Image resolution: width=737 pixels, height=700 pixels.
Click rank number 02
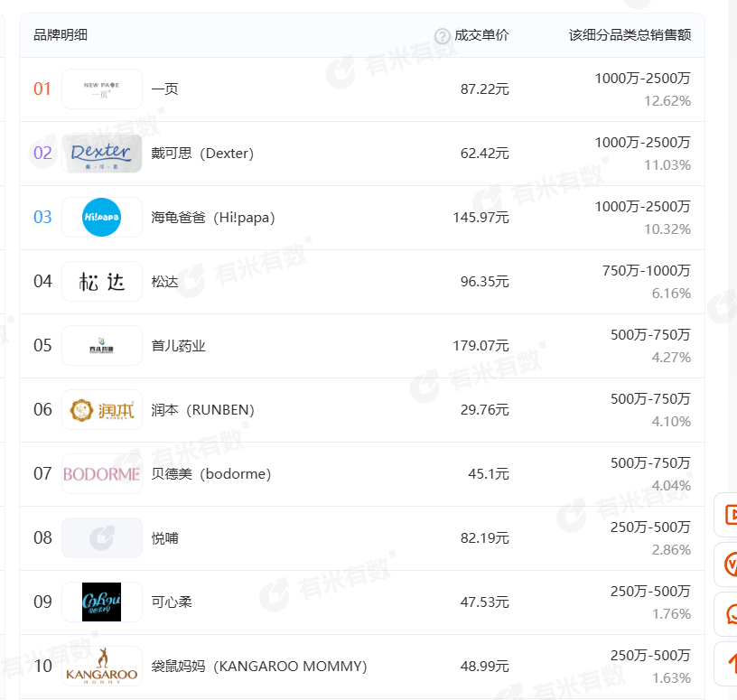42,154
